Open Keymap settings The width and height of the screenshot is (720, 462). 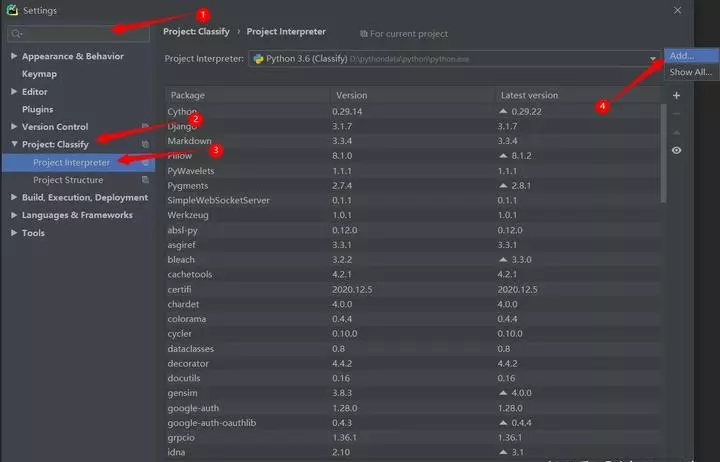[39, 74]
